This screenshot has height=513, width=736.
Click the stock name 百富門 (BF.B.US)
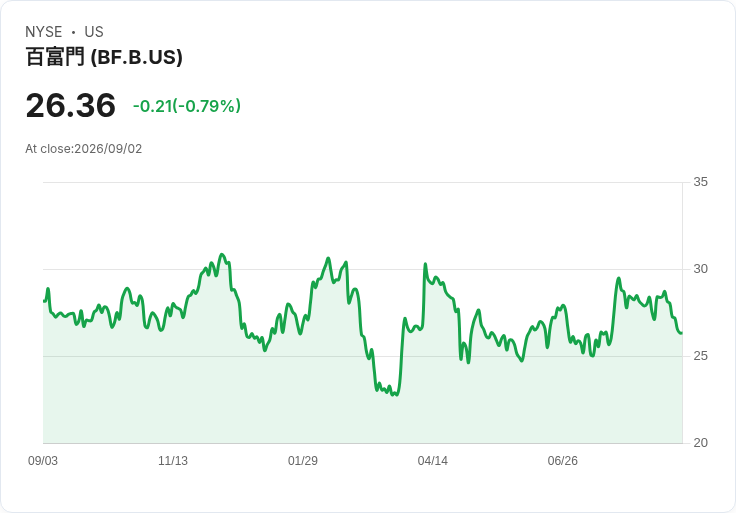click(x=104, y=57)
